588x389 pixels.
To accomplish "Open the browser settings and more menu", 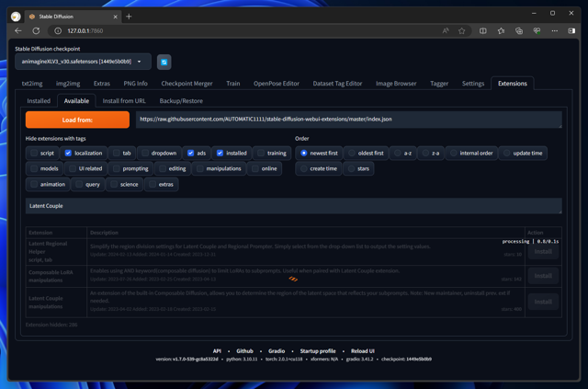I will pyautogui.click(x=555, y=30).
